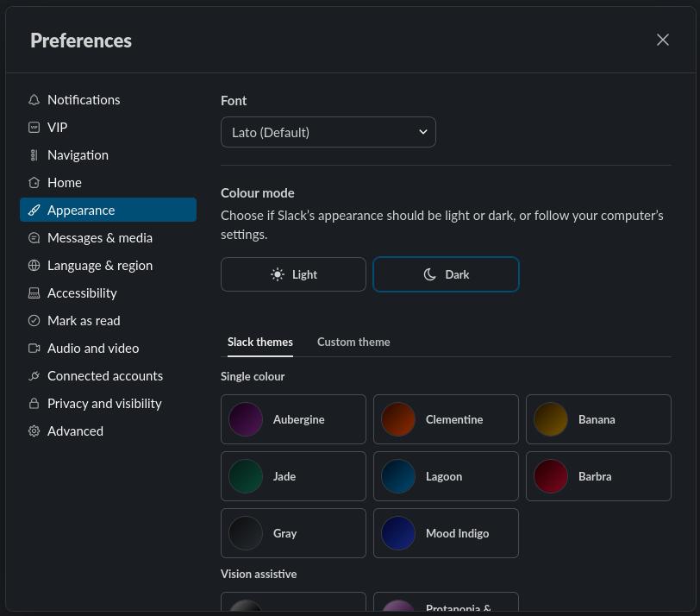Open the VIP preferences section

[x=108, y=128]
